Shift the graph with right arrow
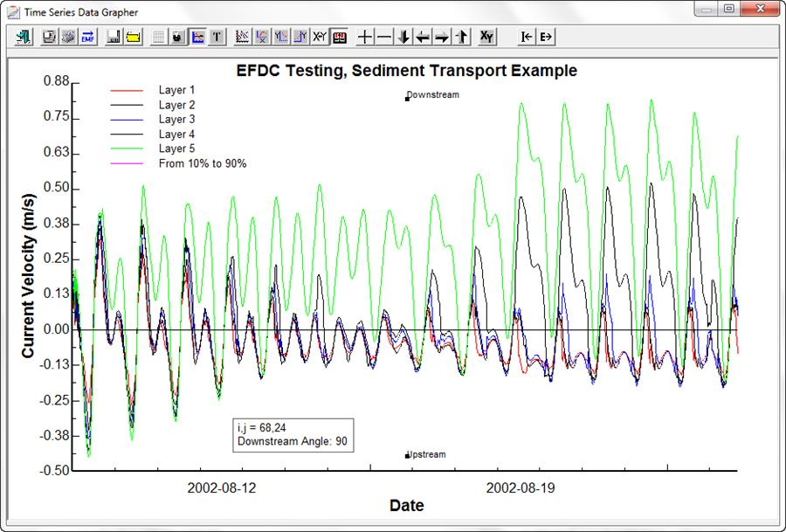 point(442,37)
